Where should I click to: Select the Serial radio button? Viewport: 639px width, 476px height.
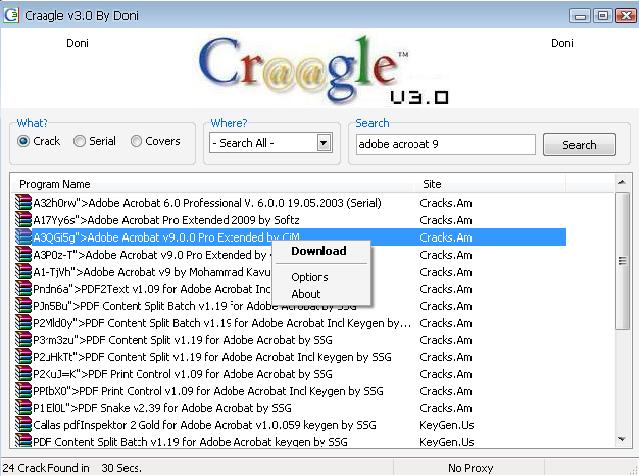(x=79, y=141)
